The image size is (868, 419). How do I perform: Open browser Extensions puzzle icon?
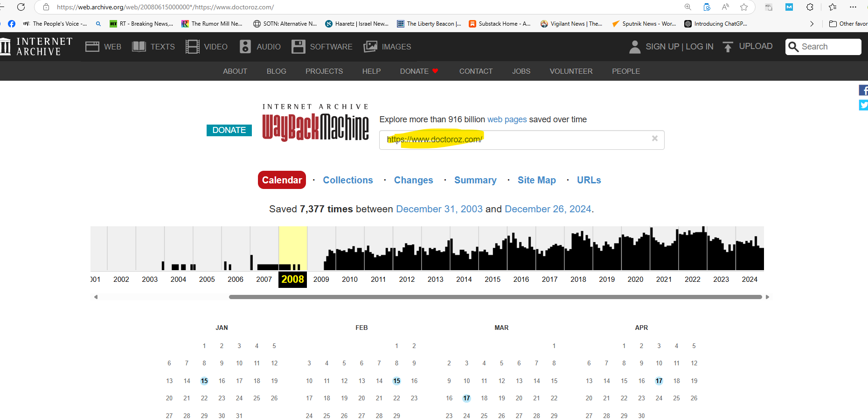(810, 7)
